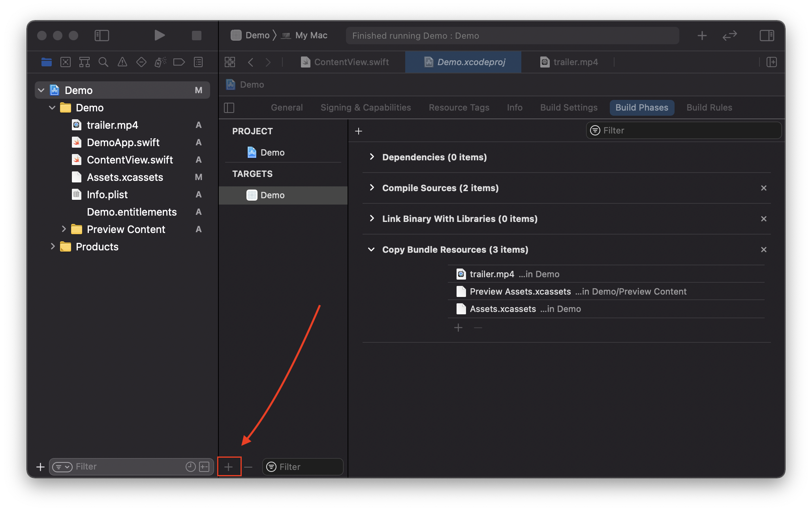This screenshot has width=812, height=511.
Task: Collapse Copy Bundle Resources section
Action: (x=371, y=249)
